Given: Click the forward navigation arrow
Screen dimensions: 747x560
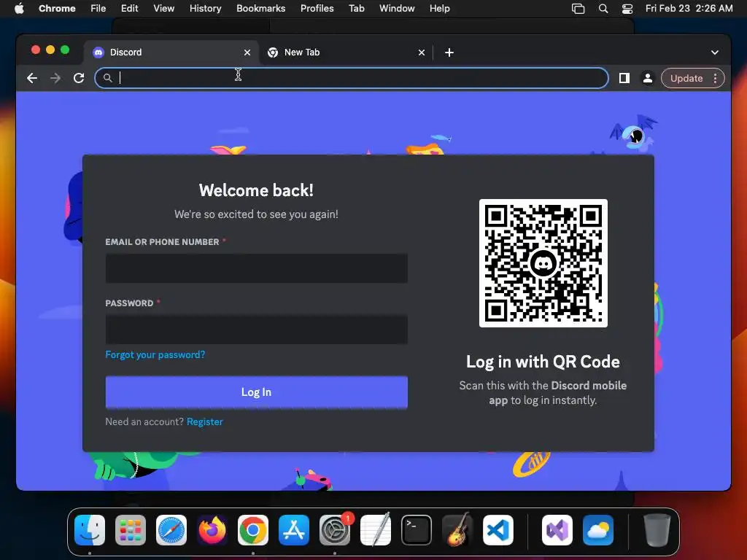Looking at the screenshot, I should point(55,78).
